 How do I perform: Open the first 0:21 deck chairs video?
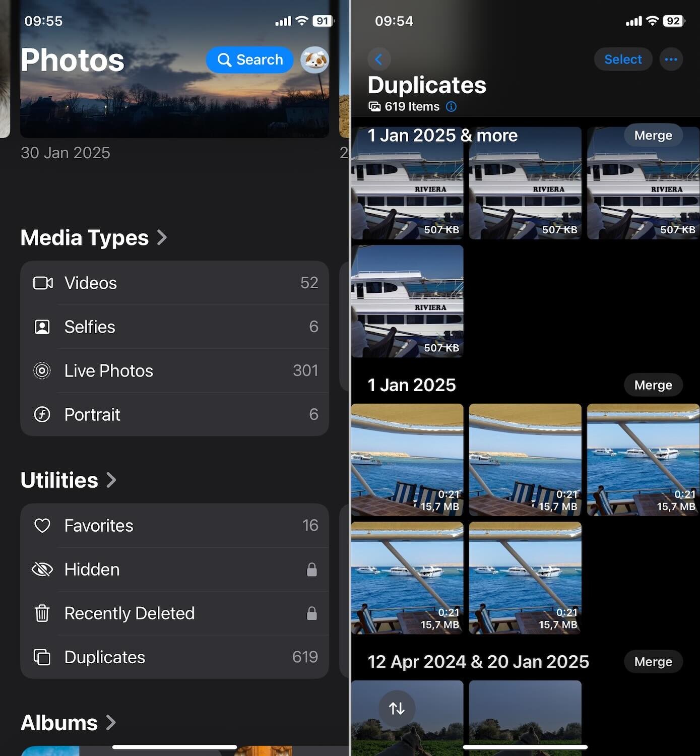pyautogui.click(x=407, y=460)
